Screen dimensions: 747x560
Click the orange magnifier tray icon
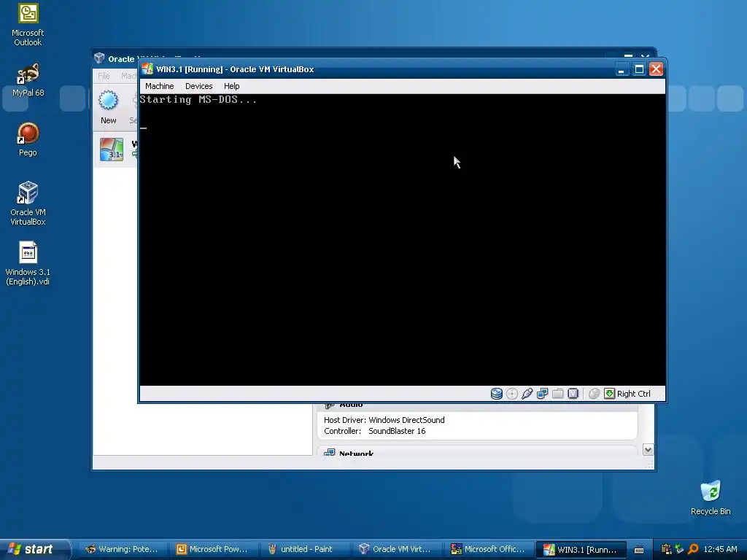(693, 549)
